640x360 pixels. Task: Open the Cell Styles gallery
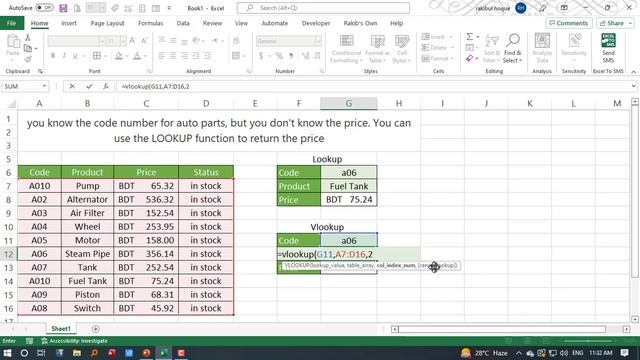coord(402,48)
